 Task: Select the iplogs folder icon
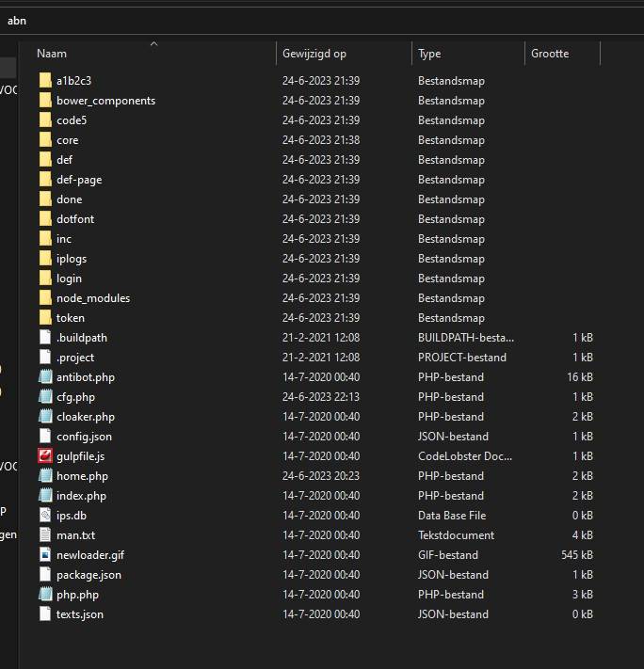pos(45,258)
